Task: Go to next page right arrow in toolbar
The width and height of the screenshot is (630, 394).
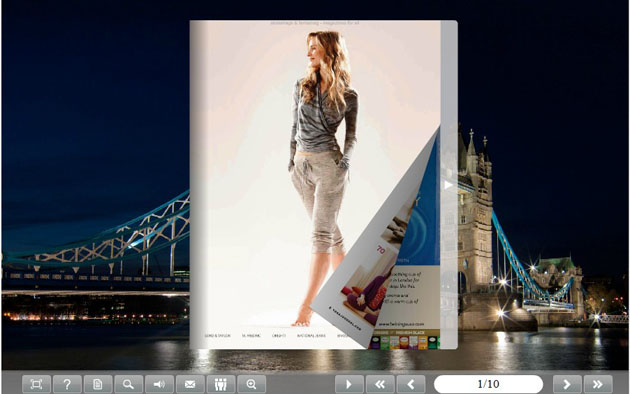Action: (x=567, y=384)
